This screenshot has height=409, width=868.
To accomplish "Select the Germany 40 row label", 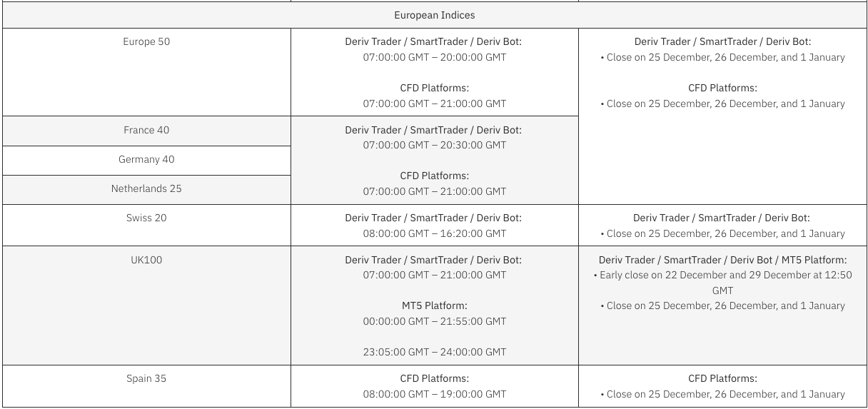I will 146,159.
